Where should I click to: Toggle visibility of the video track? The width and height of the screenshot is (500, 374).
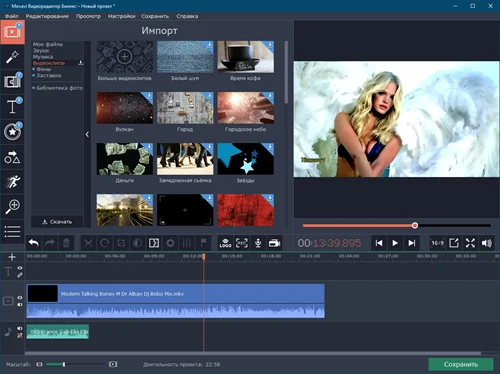coord(20,298)
